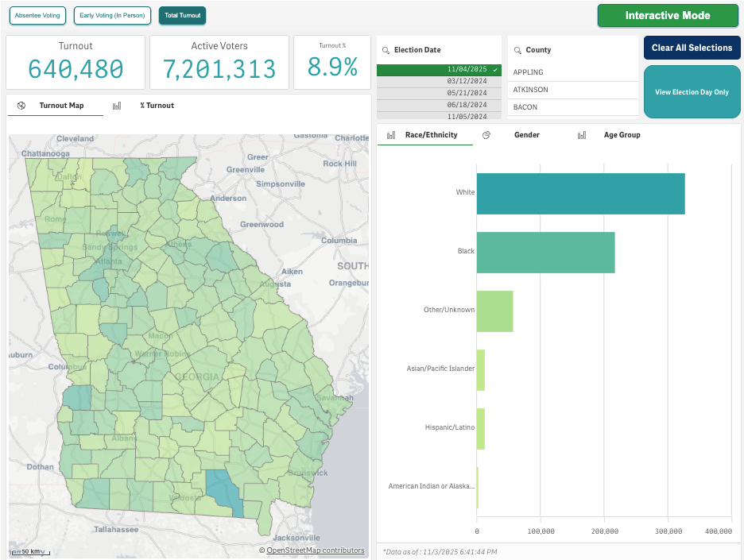The height and width of the screenshot is (560, 744).
Task: Click the bar chart icon beside % Turnout
Action: point(117,106)
